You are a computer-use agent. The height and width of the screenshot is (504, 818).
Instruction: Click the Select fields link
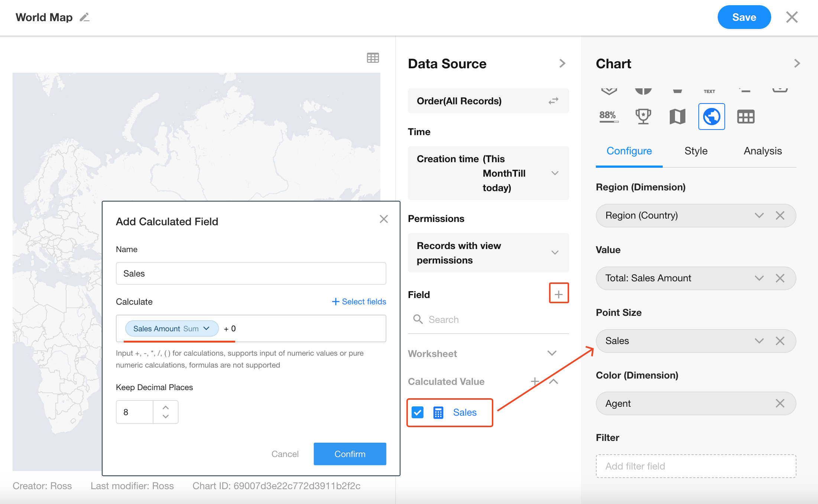click(x=359, y=302)
